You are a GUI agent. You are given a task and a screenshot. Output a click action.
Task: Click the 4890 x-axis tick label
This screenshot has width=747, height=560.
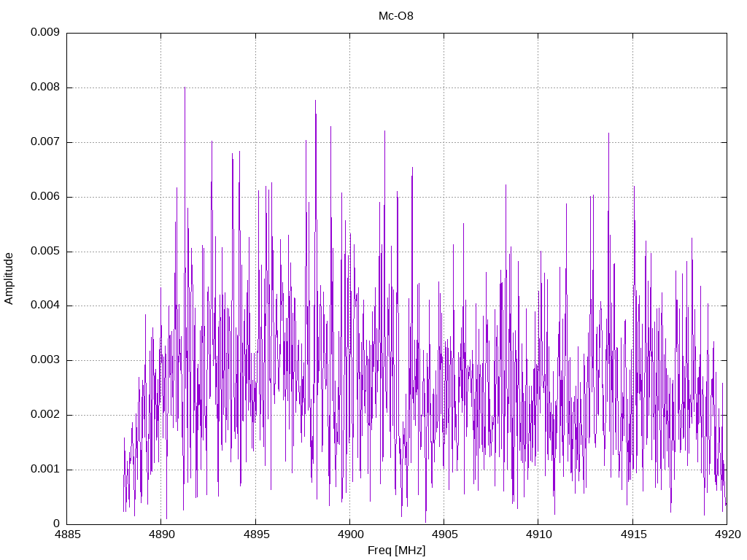tap(161, 534)
